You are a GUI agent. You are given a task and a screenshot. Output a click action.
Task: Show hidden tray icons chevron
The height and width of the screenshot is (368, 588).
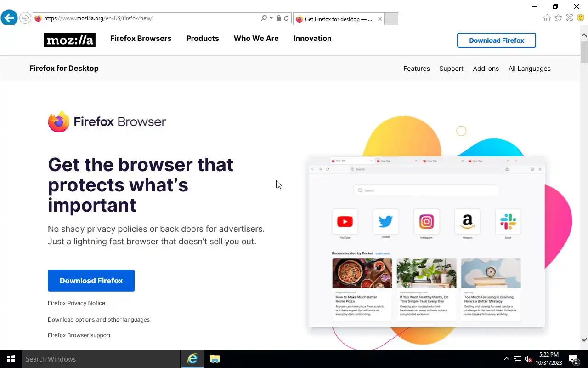coord(507,359)
